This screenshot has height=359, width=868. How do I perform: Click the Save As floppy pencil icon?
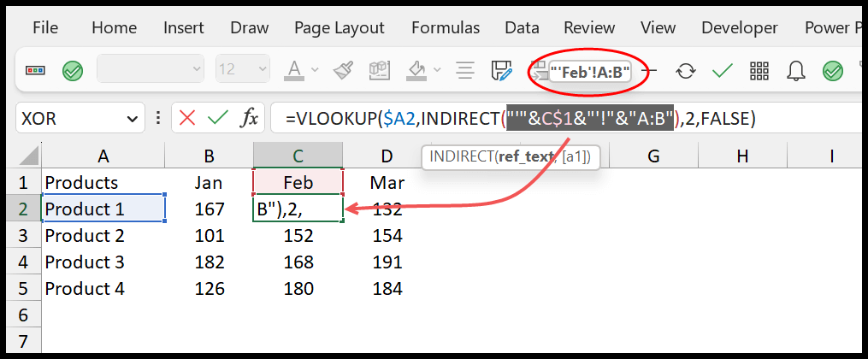(501, 71)
